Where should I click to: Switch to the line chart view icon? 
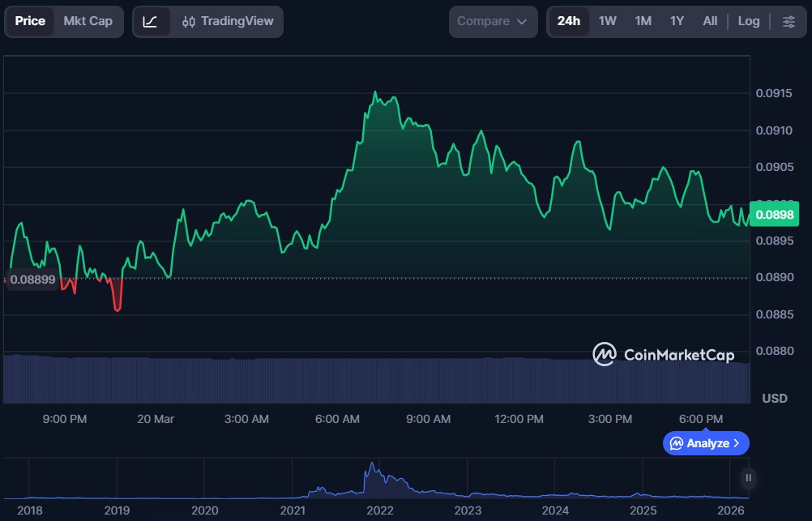tap(151, 21)
